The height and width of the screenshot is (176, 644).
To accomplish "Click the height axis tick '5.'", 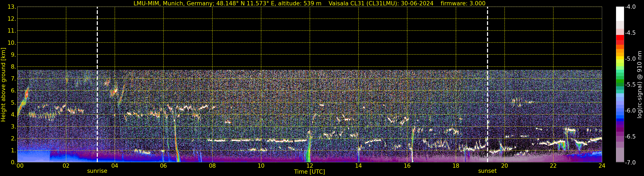I will (x=13, y=103).
